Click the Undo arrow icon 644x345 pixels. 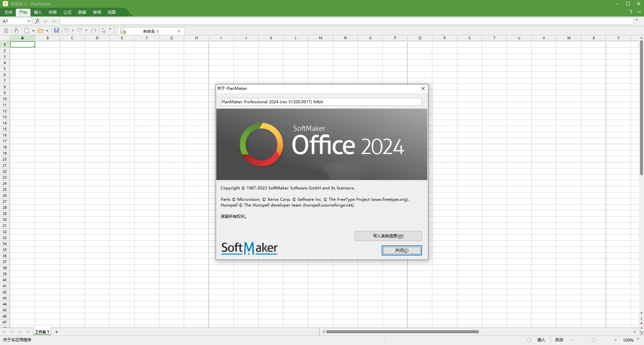66,31
